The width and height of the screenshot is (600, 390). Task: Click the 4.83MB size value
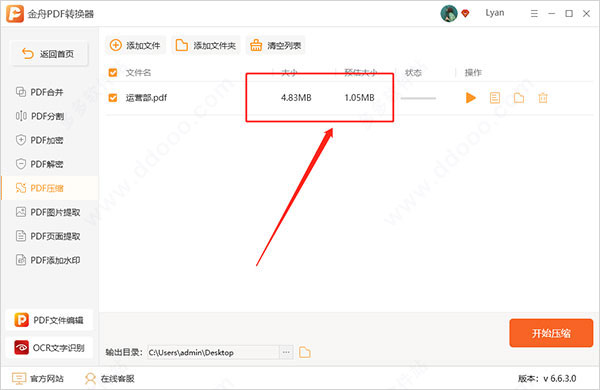pos(296,98)
